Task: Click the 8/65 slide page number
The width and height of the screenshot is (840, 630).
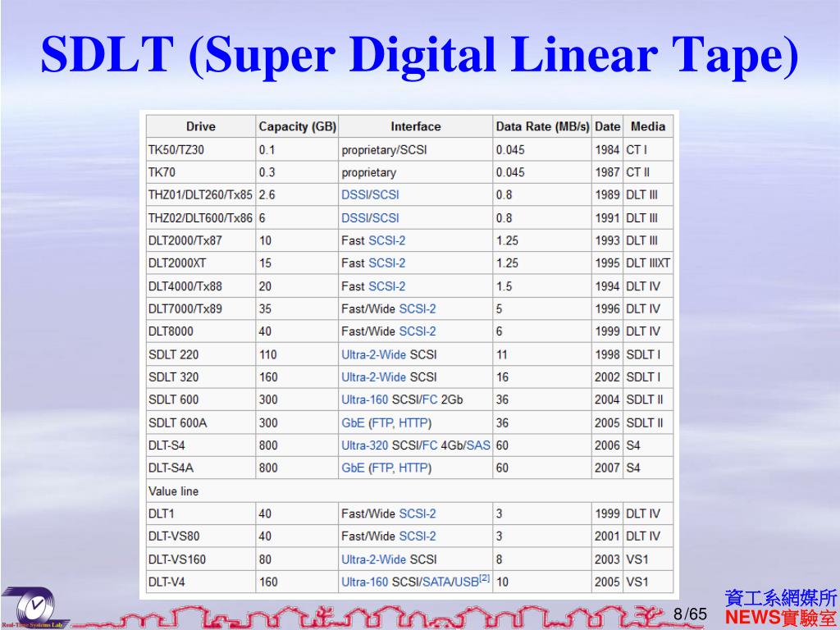Action: point(691,614)
